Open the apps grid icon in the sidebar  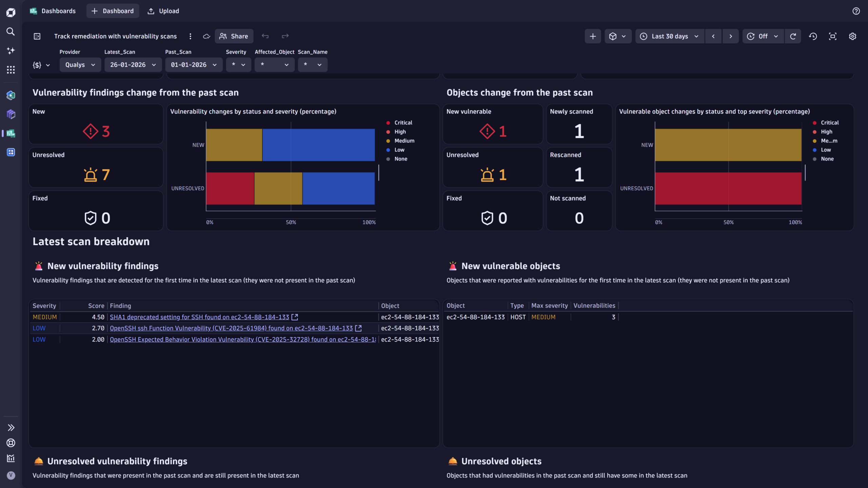(x=11, y=69)
